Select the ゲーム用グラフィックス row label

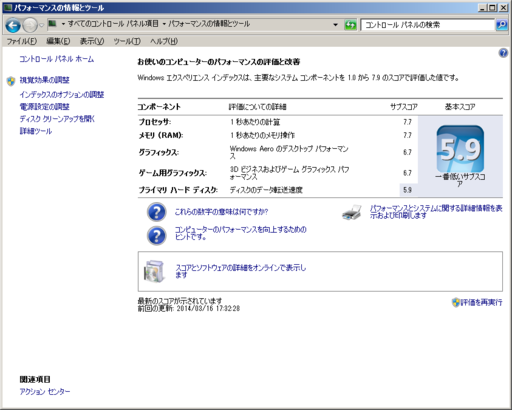[x=173, y=173]
